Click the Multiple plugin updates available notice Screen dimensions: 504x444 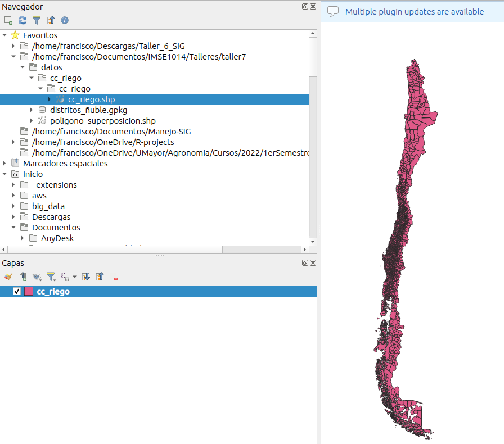[x=414, y=12]
